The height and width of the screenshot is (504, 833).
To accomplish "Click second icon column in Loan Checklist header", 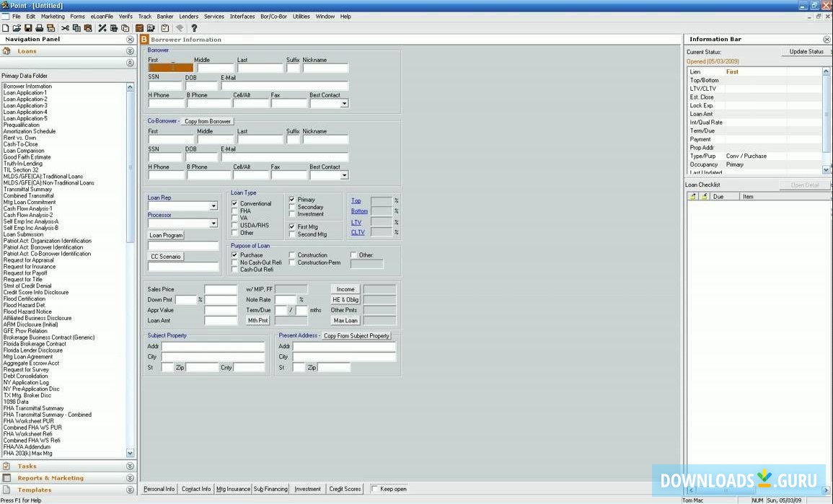I will tap(704, 197).
